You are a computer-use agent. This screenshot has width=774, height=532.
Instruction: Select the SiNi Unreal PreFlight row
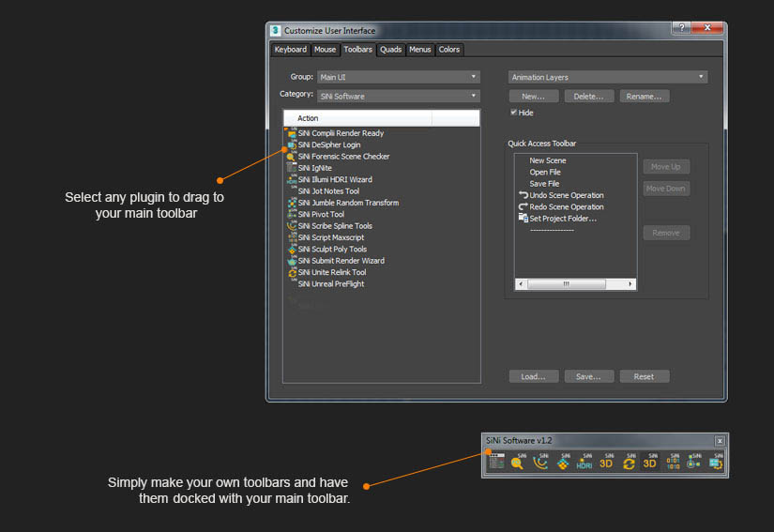point(331,283)
